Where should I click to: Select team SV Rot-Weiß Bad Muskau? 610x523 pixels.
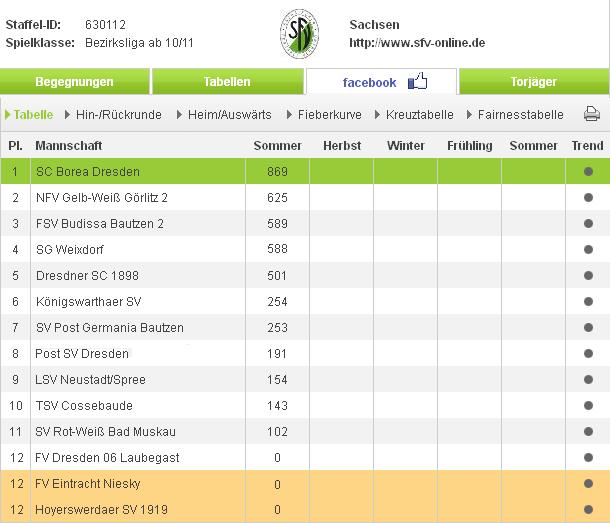(x=105, y=432)
